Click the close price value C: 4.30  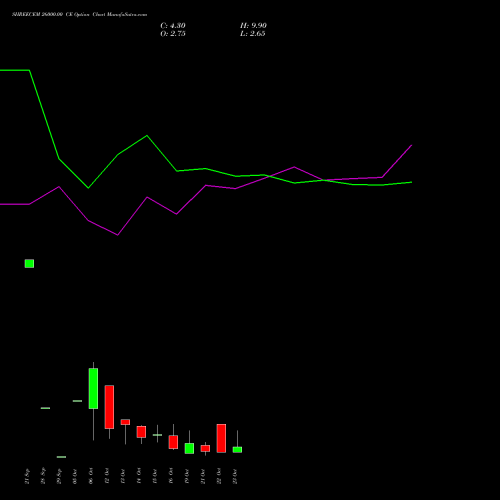pos(173,26)
